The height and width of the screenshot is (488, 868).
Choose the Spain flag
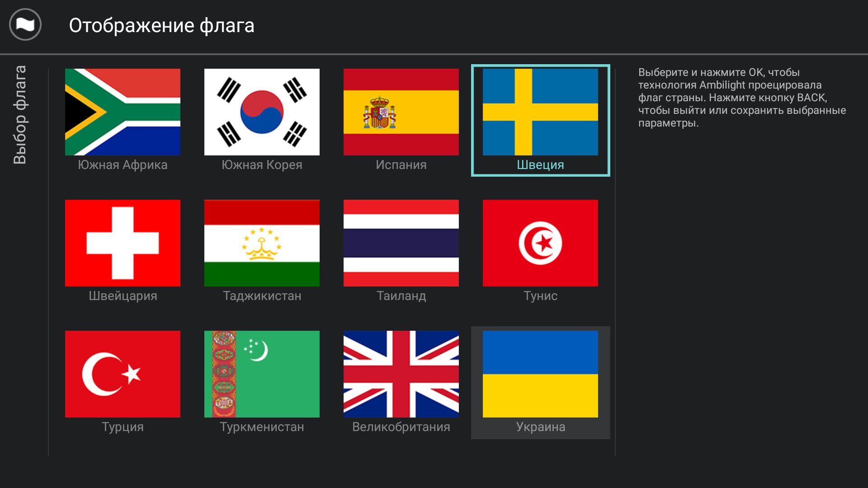[x=401, y=112]
